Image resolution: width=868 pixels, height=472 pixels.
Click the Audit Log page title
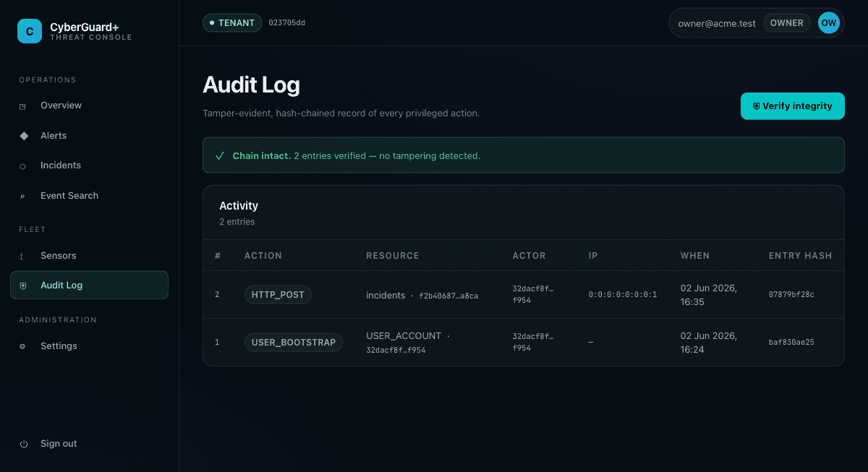[251, 85]
